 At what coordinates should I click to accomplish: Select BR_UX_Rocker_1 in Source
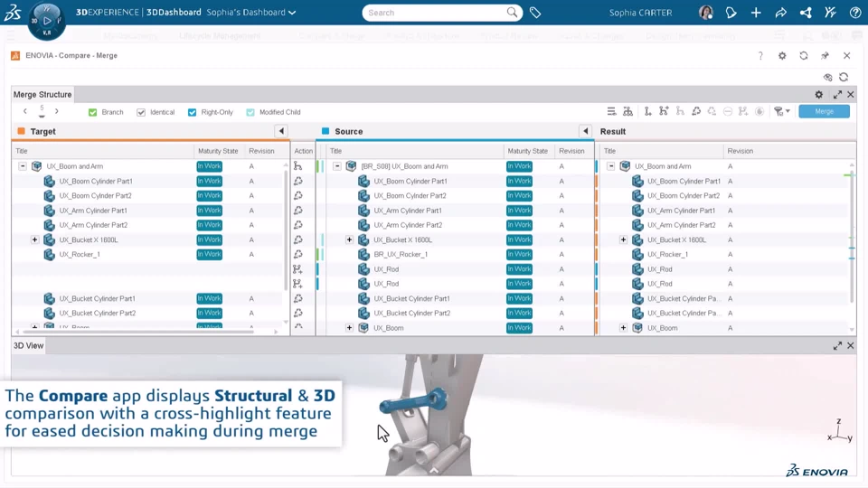[x=401, y=255]
